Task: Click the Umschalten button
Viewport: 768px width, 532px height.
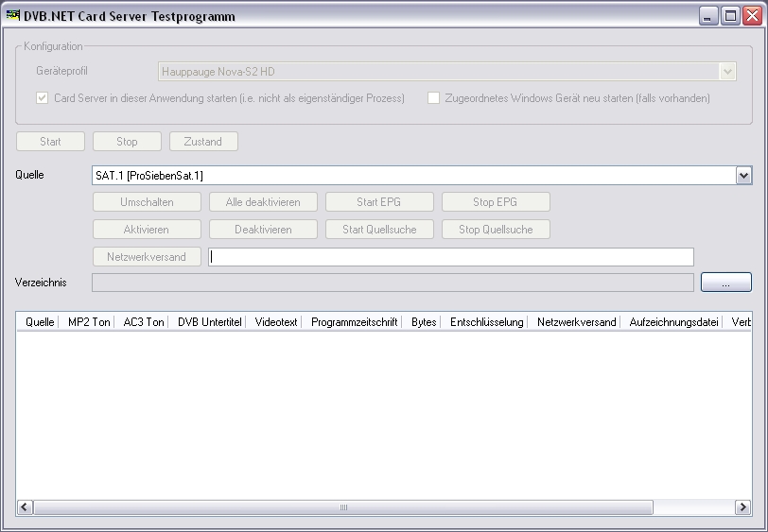Action: [147, 202]
